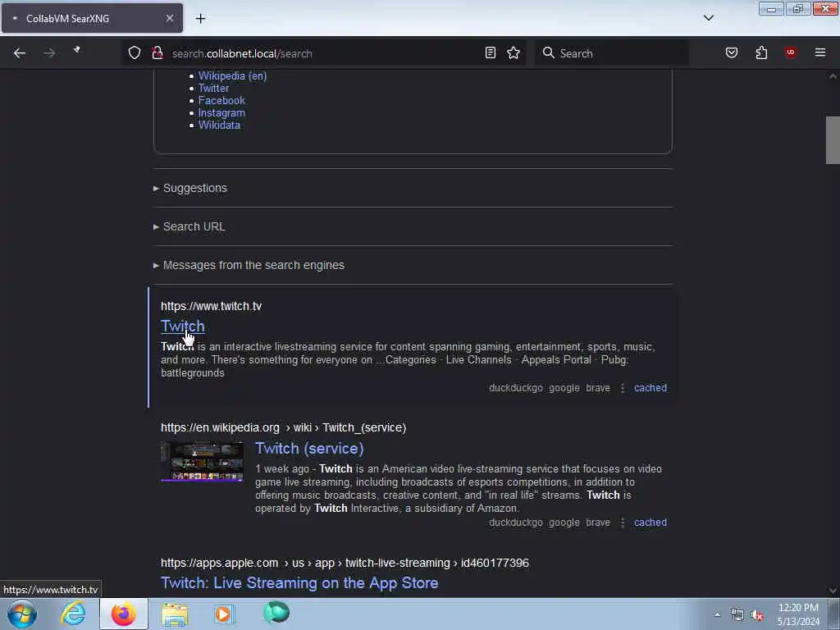Open Twitch: Live Streaming on the App Store
The image size is (840, 630).
click(299, 583)
